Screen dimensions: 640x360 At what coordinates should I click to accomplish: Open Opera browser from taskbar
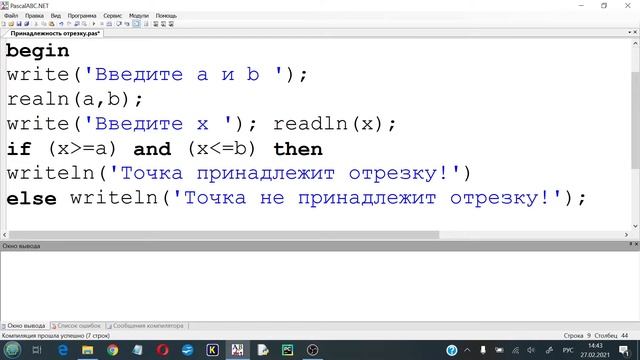coord(162,350)
